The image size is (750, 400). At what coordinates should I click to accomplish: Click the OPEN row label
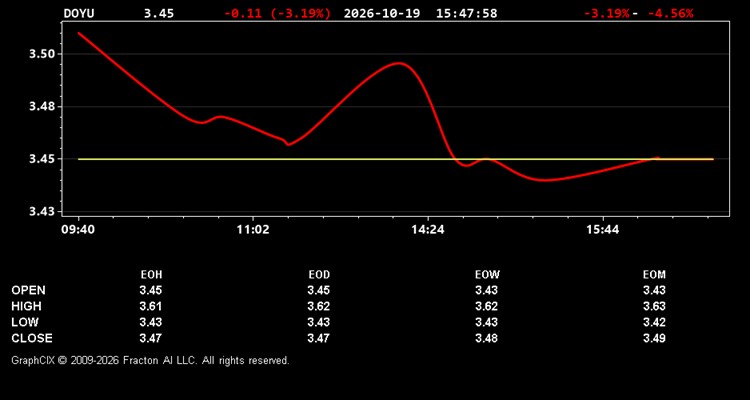29,290
